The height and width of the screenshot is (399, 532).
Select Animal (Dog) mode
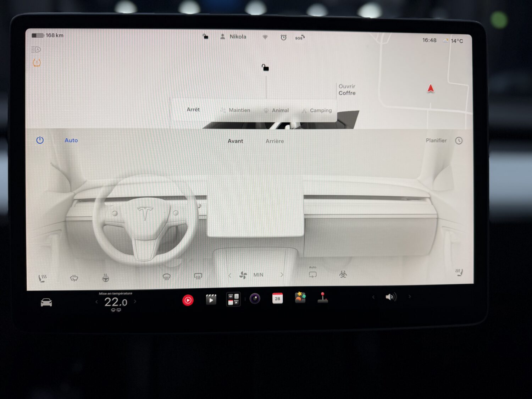point(276,110)
